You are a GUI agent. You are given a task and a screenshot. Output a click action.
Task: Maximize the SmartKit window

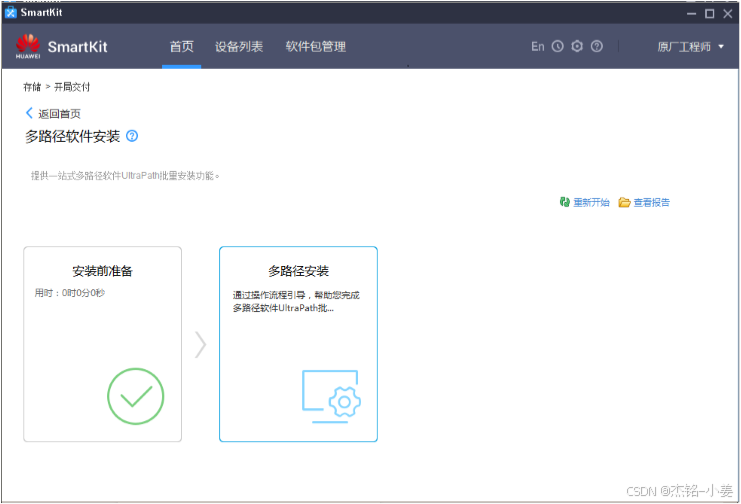[x=709, y=14]
